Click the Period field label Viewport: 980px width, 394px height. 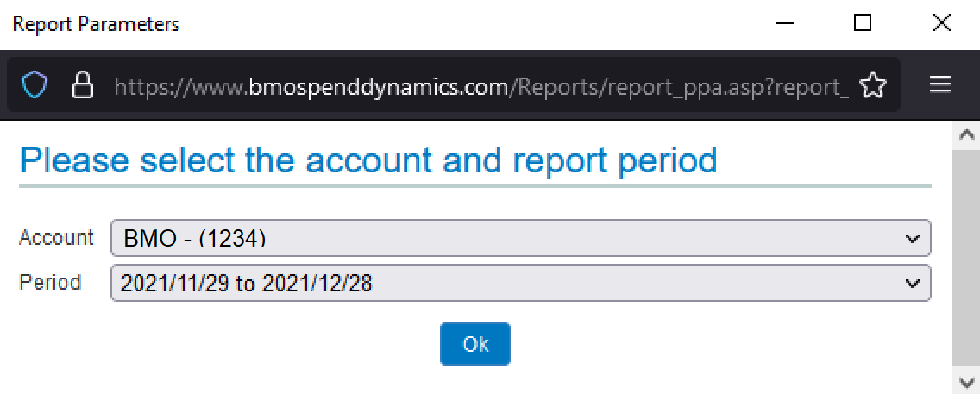tap(50, 283)
